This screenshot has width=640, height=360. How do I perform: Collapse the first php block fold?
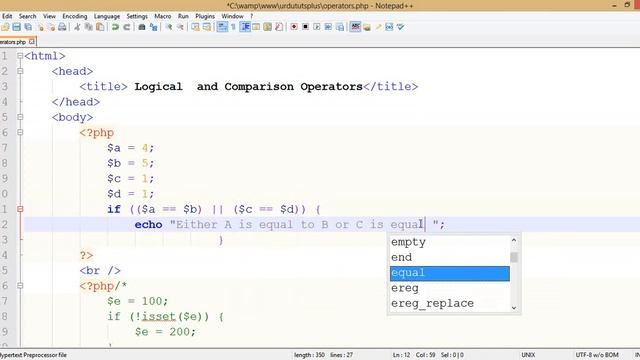pos(20,132)
